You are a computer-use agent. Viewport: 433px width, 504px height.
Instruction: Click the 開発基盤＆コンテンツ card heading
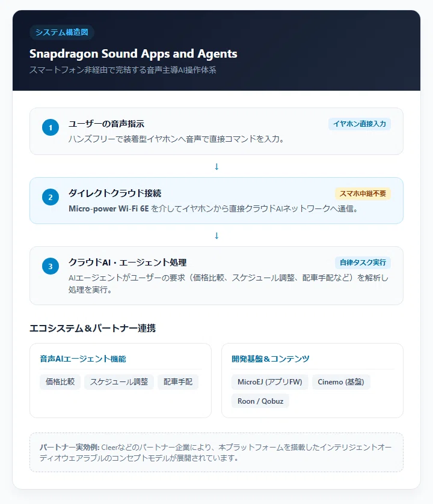tap(271, 359)
